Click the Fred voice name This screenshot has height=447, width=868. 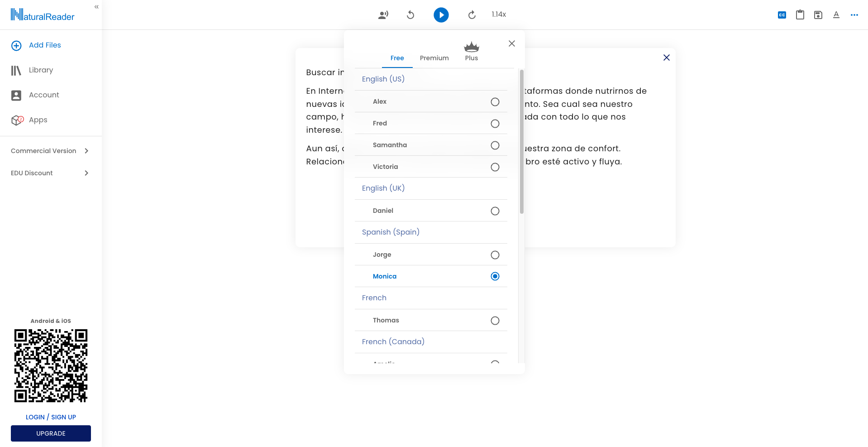pos(380,123)
